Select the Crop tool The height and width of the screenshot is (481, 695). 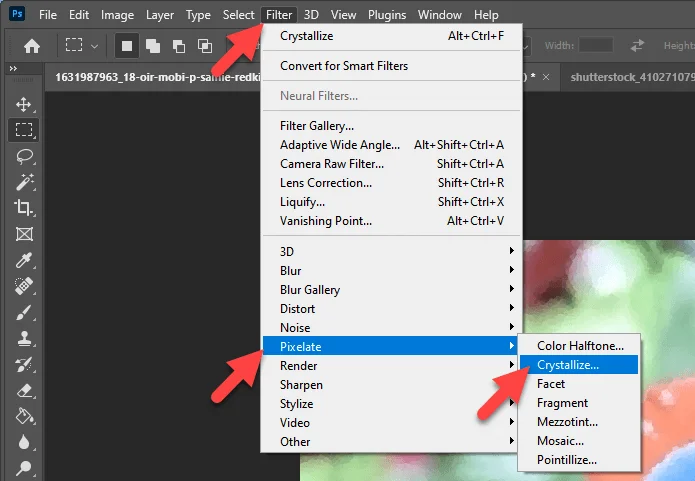[x=23, y=207]
